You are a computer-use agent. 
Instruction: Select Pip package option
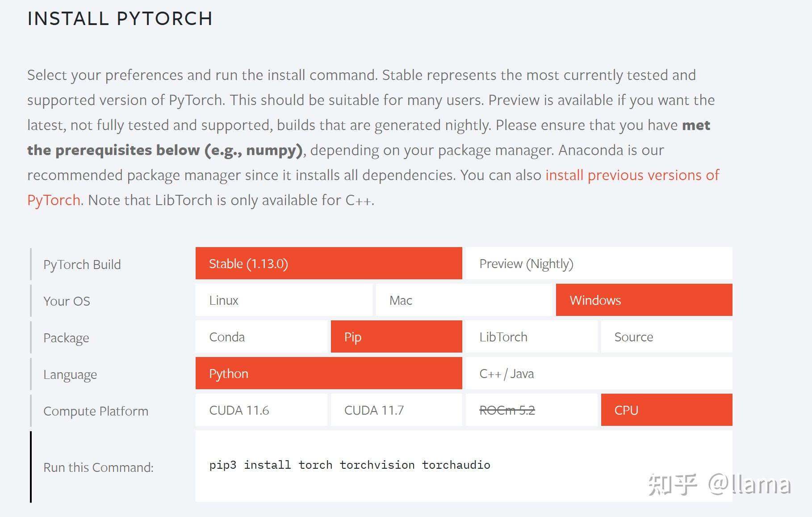point(396,337)
